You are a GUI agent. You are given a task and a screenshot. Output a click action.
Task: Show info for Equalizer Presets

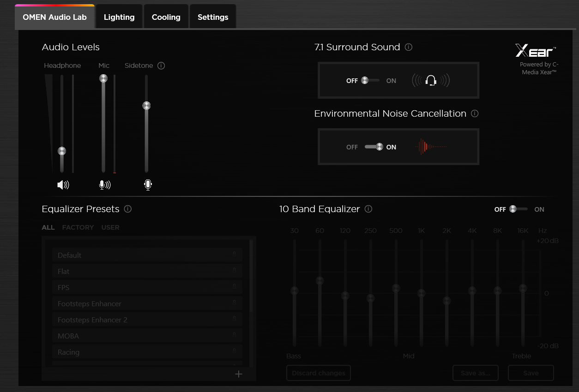[128, 209]
